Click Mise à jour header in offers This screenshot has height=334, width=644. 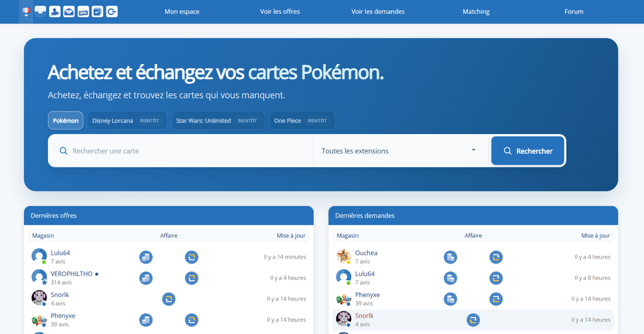point(291,235)
